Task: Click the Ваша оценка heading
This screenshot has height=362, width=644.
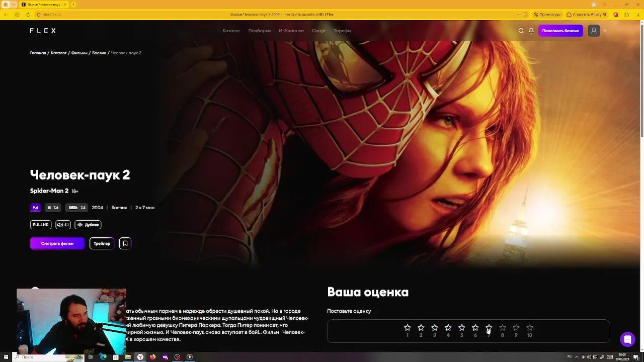Action: [368, 292]
